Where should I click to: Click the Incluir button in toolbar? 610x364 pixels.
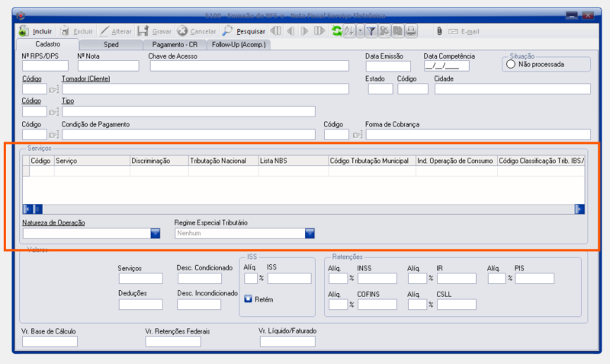click(x=36, y=31)
